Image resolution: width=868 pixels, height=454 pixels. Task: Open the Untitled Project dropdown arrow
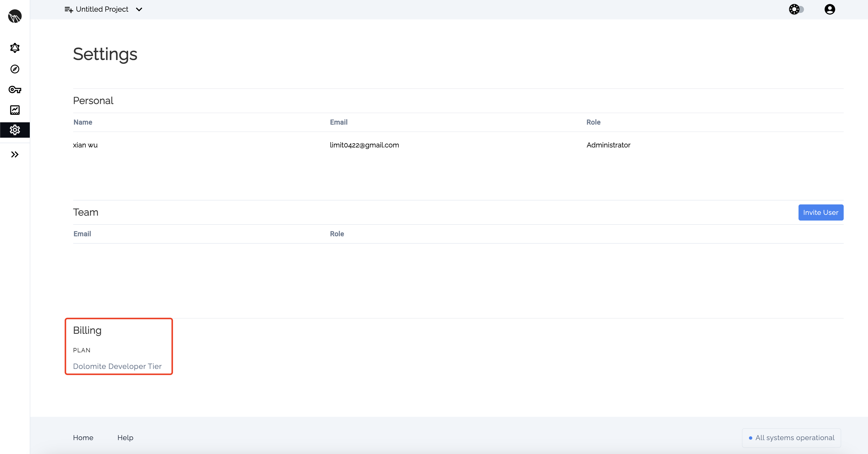[x=139, y=9]
